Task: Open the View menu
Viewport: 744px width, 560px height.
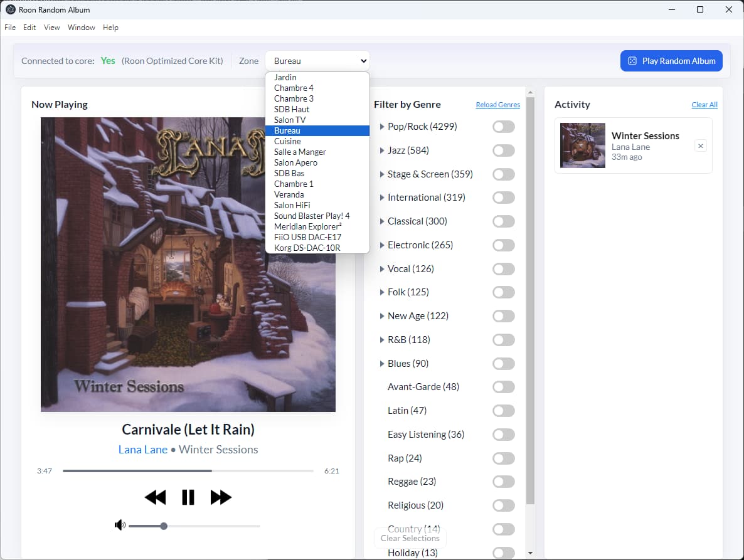Action: [52, 28]
